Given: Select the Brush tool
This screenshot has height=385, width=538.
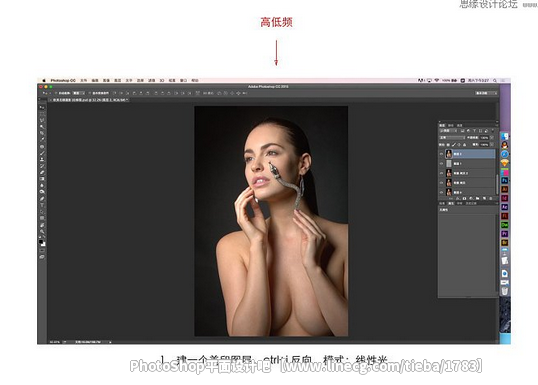Looking at the screenshot, I should (x=42, y=153).
